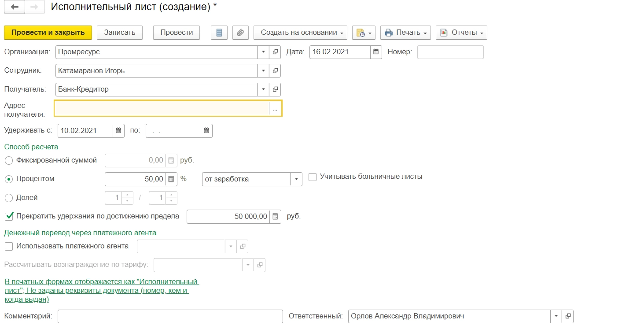This screenshot has height=329, width=644.
Task: Edit the Дата field value 16.02.2021
Action: [x=340, y=52]
